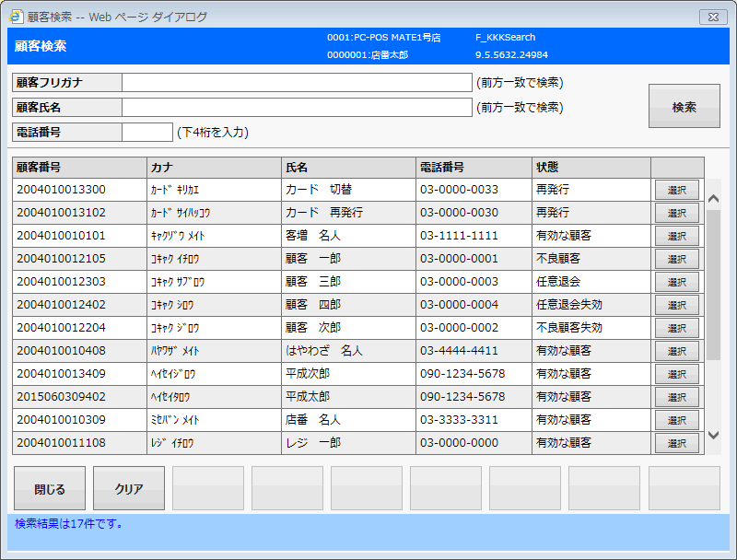The height and width of the screenshot is (560, 737).
Task: Click the kana コキャク サブロウ
Action: (178, 282)
